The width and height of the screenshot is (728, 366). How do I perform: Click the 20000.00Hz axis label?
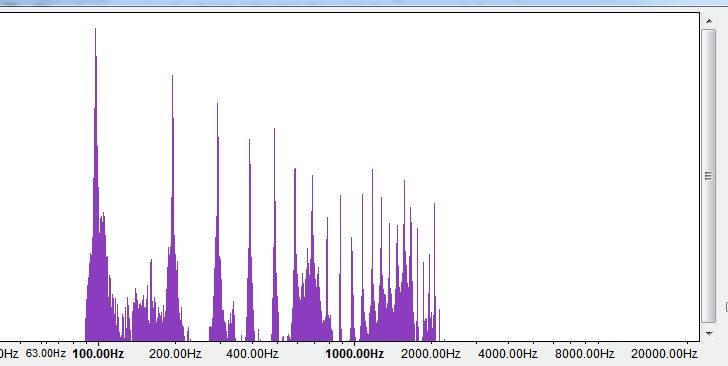(x=664, y=354)
